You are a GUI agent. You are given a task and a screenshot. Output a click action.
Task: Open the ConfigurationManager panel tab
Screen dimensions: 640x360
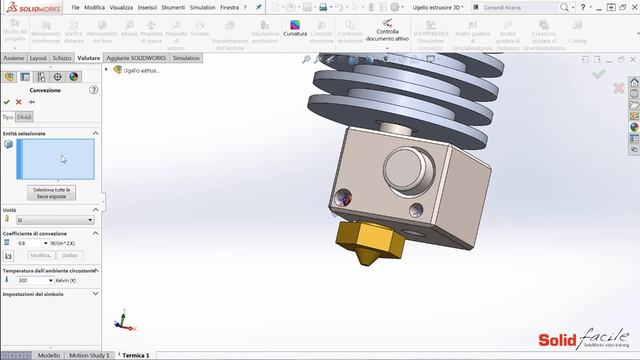(41, 77)
